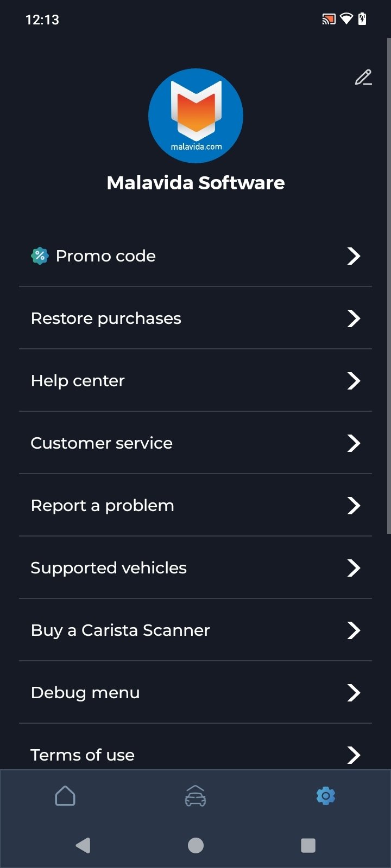Open the Debug menu
This screenshot has height=868, width=391.
(x=85, y=693)
